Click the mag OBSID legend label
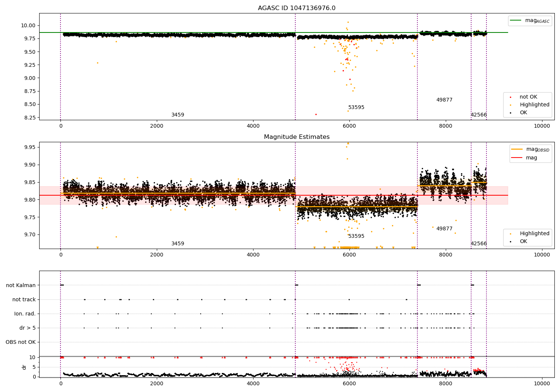The height and width of the screenshot is (392, 560). [x=538, y=149]
